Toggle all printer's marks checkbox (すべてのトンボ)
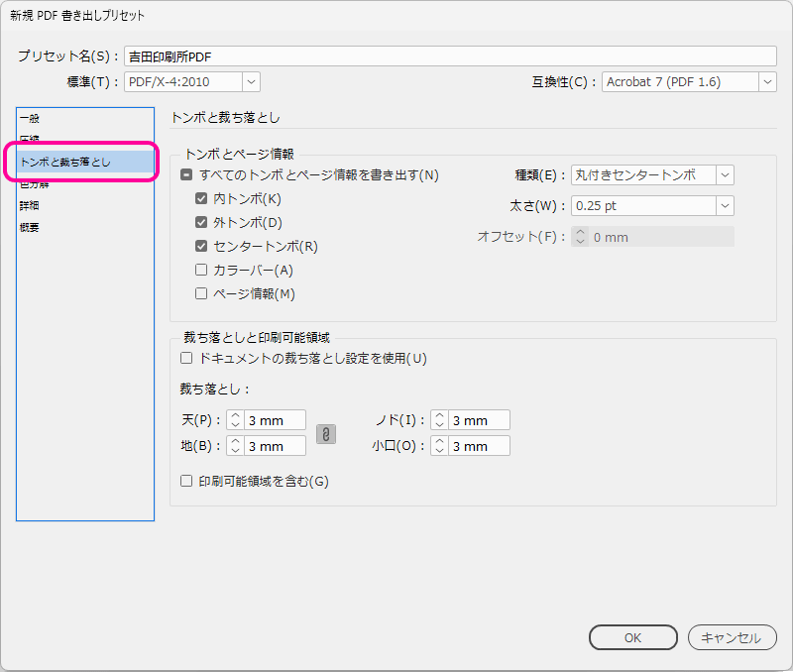 tap(186, 175)
